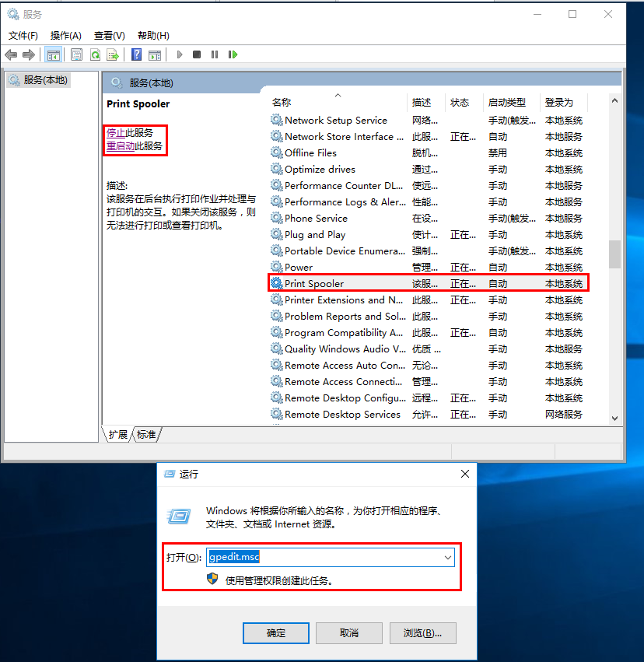Click 禁用 startup type of Offline Files
Screen dimensions: 644x662
coord(498,152)
